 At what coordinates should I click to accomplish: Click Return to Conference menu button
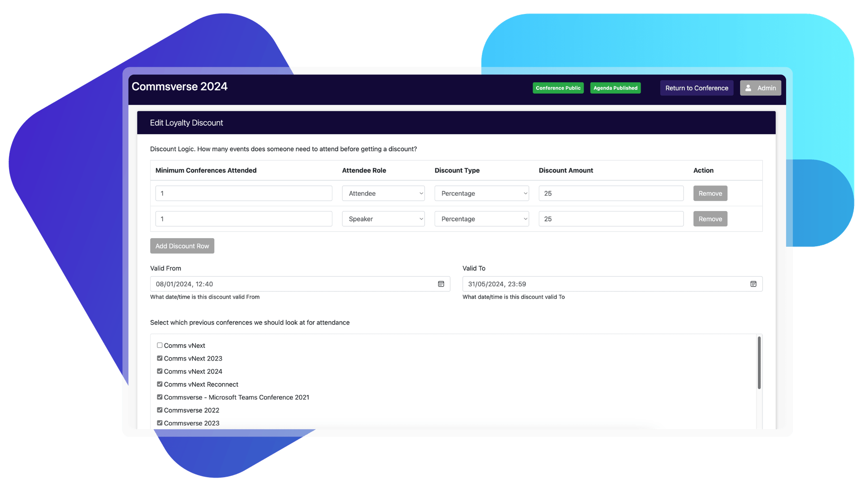point(696,88)
